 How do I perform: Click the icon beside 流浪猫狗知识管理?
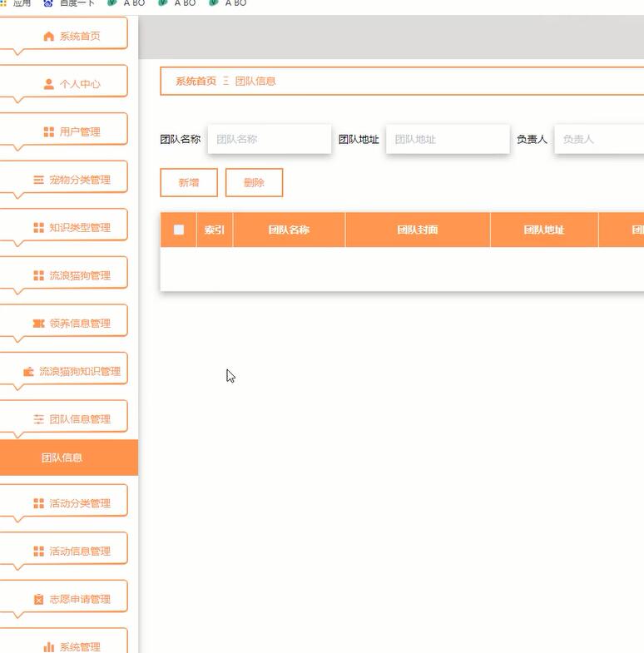pyautogui.click(x=28, y=372)
